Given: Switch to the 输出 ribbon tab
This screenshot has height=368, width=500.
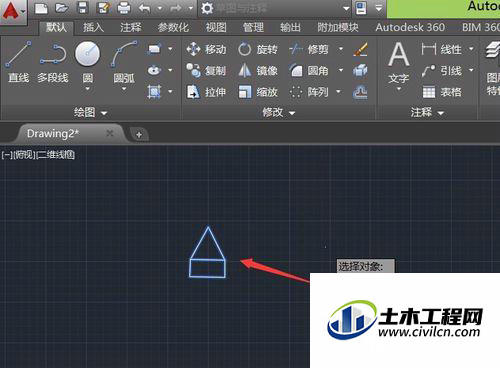Looking at the screenshot, I should point(290,27).
